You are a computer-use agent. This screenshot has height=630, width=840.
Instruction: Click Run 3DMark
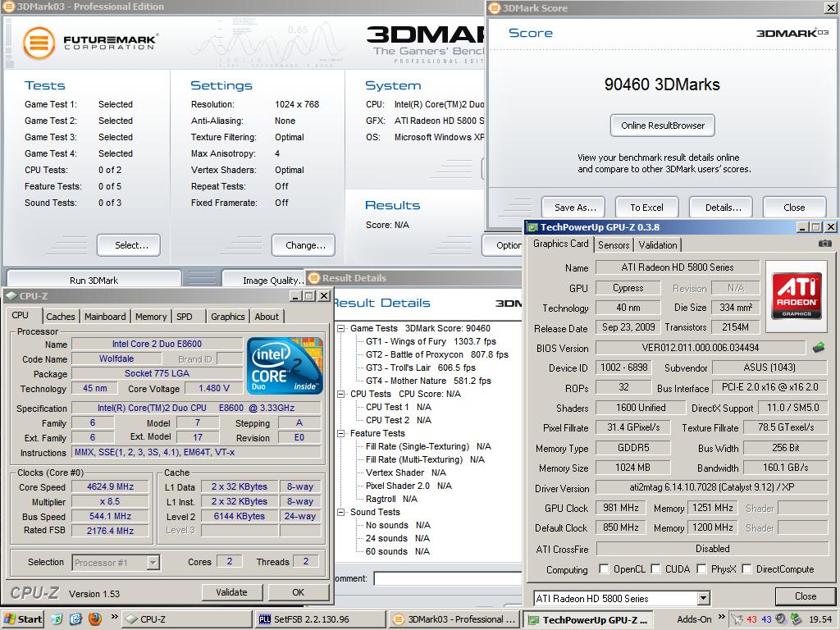click(94, 280)
